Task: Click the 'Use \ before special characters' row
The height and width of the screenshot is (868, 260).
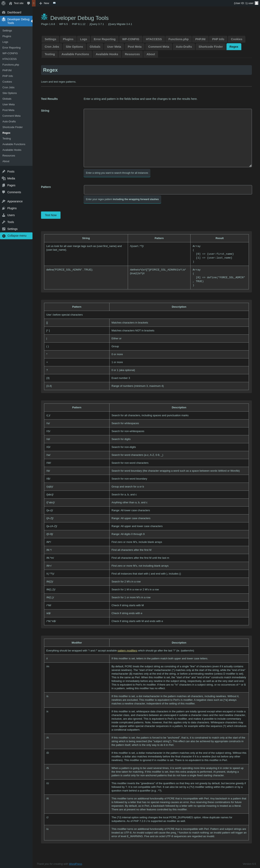Action: 146,315
